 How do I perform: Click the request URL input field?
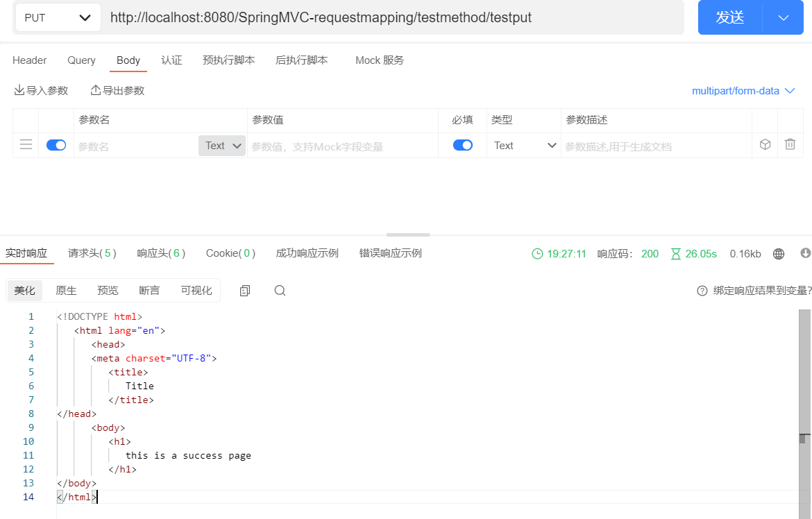click(394, 17)
